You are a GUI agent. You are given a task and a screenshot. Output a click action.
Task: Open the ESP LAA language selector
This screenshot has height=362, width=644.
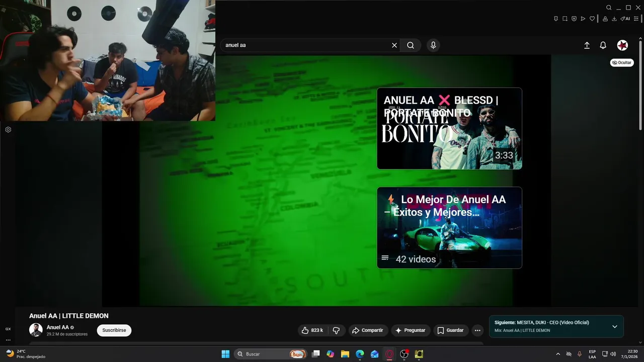click(592, 354)
